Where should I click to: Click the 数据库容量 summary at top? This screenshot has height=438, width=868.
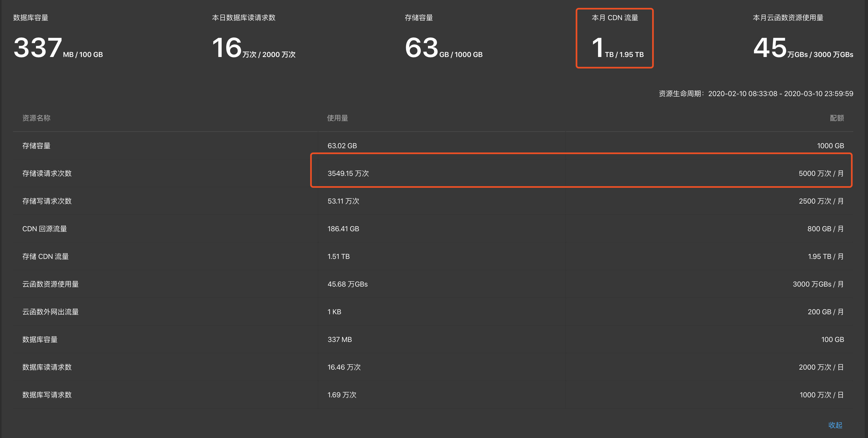tap(58, 38)
